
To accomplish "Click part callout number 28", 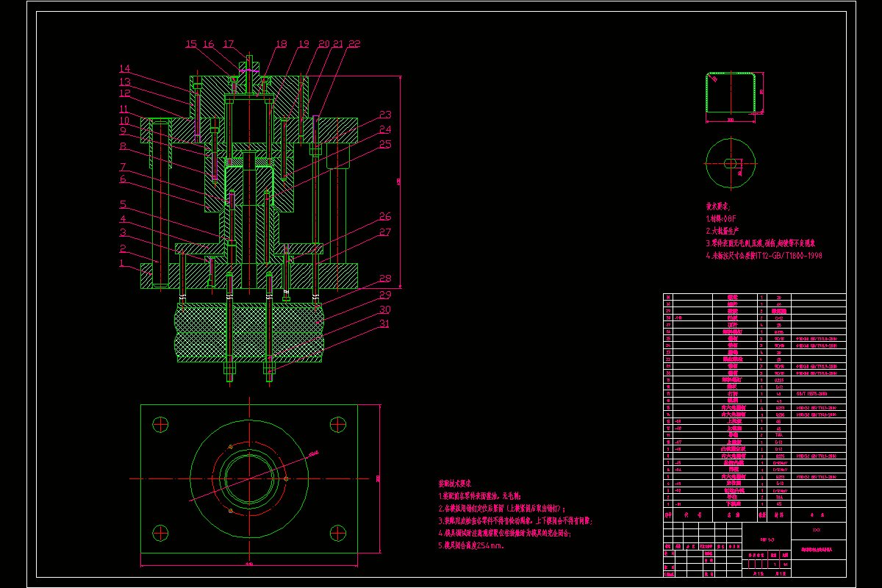I will tap(385, 279).
